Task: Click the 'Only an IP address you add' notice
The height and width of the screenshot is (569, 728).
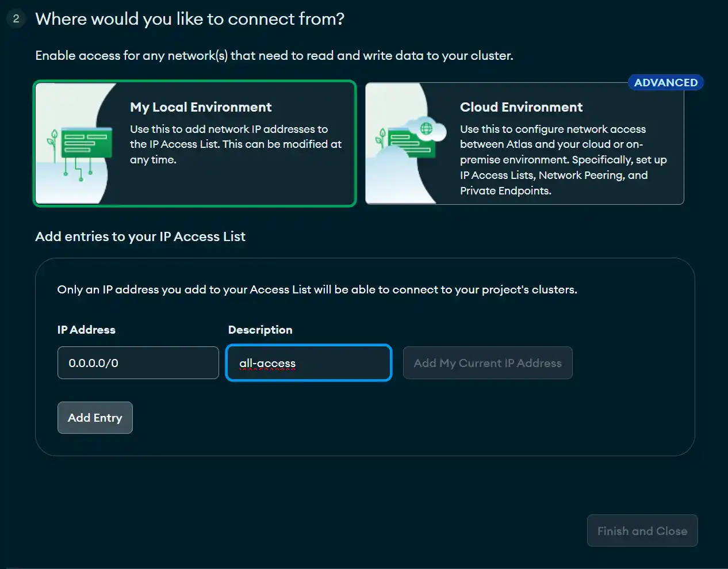Action: pos(317,289)
